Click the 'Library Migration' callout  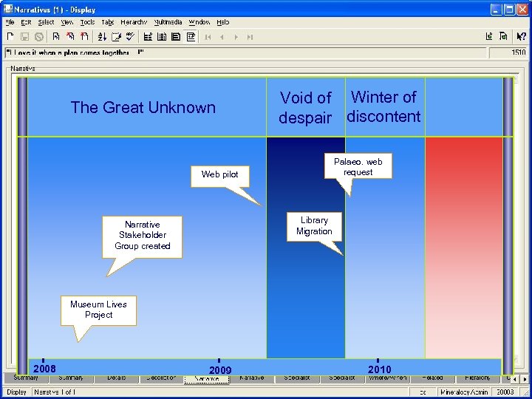(314, 227)
